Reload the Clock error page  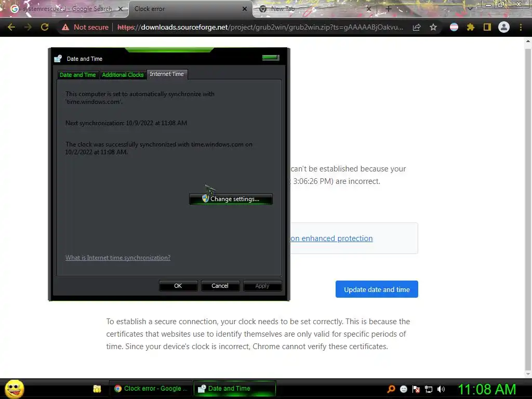click(x=45, y=27)
